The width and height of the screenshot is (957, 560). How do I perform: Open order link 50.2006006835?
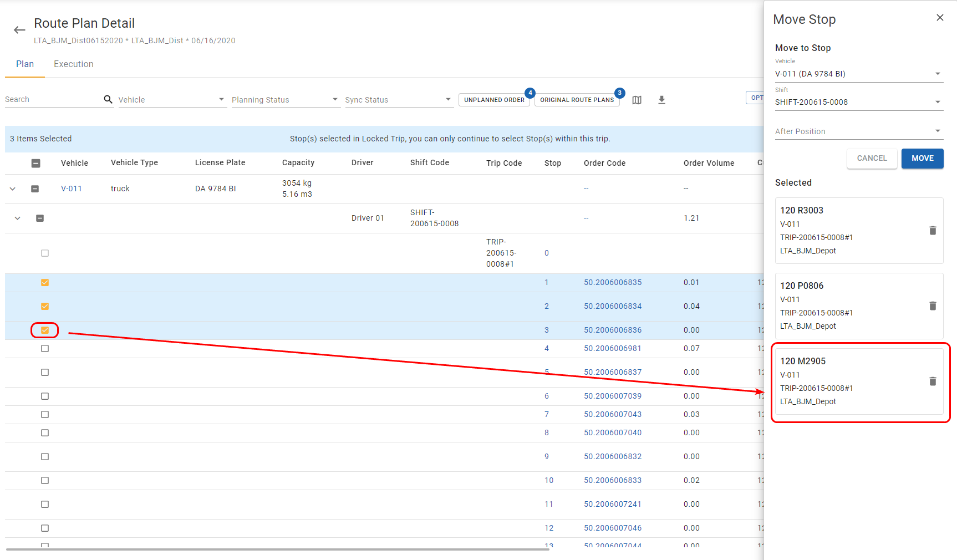(x=613, y=282)
